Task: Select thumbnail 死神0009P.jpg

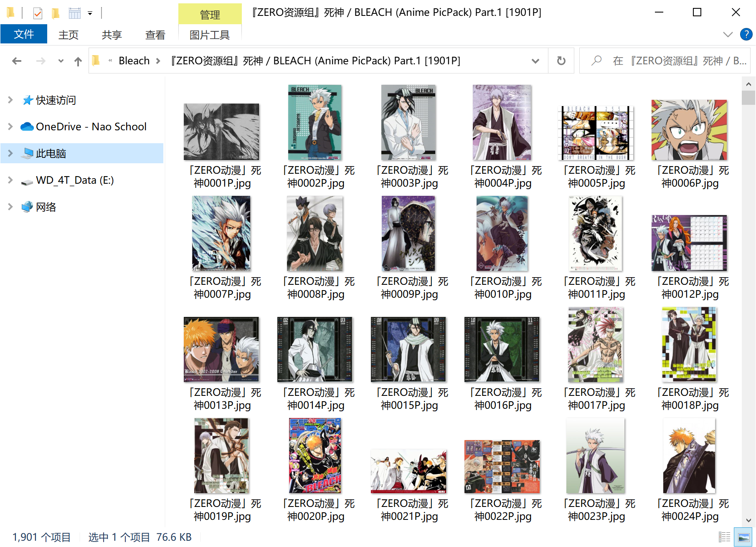Action: (x=408, y=234)
